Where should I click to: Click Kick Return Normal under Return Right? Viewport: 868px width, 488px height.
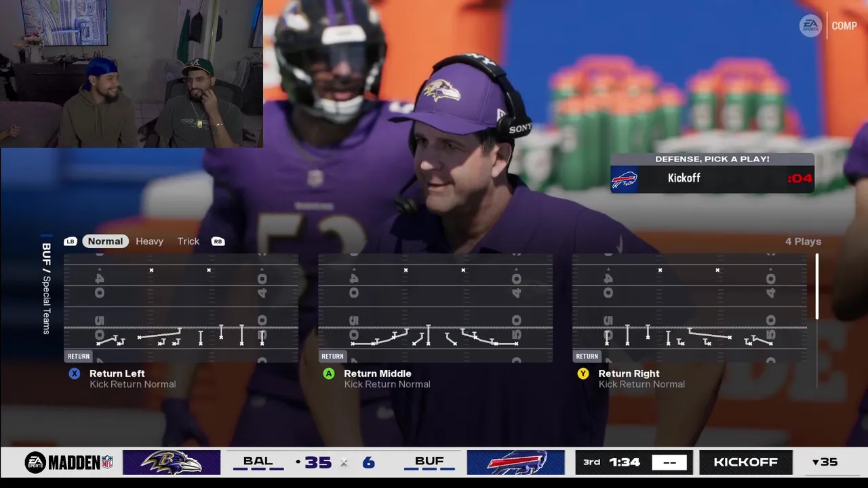(642, 384)
